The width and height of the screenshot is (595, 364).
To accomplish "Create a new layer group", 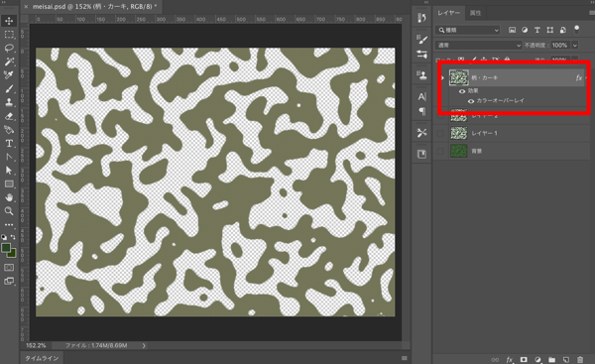I will 551,359.
